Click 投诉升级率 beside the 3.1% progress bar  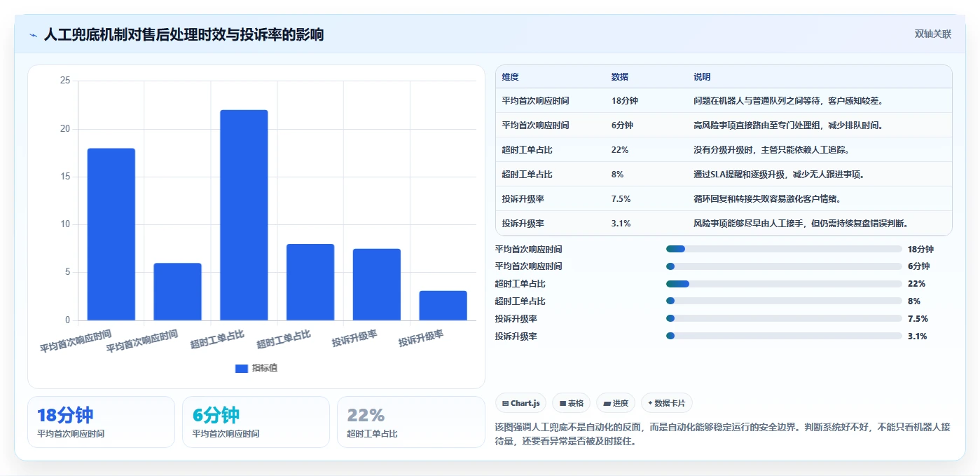516,336
